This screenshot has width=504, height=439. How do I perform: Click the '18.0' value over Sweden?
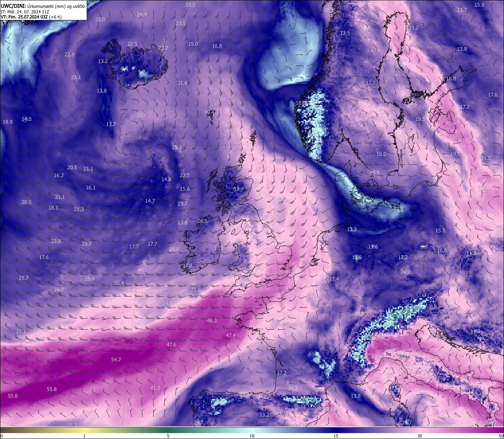coord(381,154)
